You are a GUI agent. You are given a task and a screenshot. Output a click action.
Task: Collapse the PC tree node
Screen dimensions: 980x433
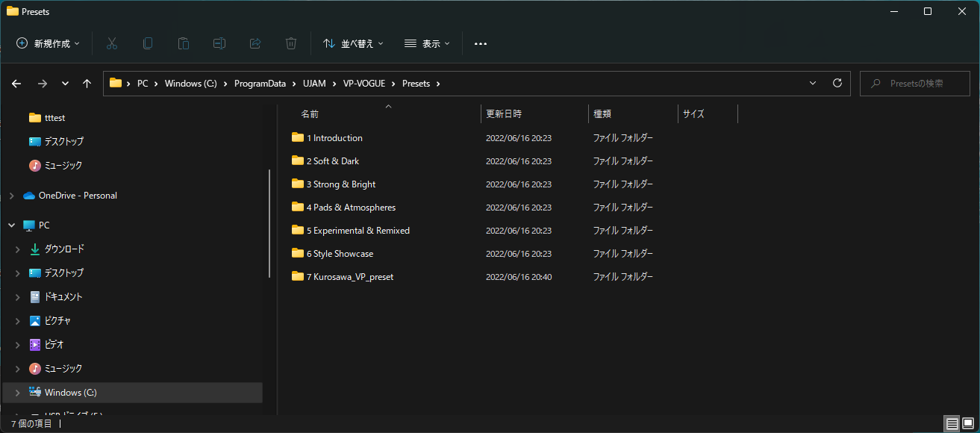pos(11,225)
